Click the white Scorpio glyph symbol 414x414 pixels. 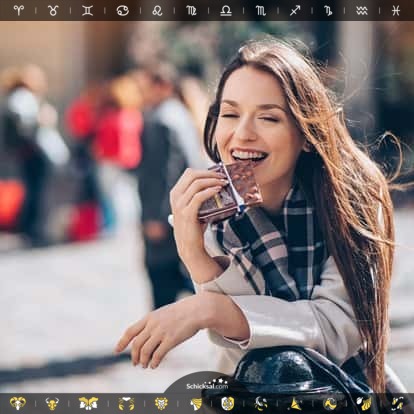(260, 10)
